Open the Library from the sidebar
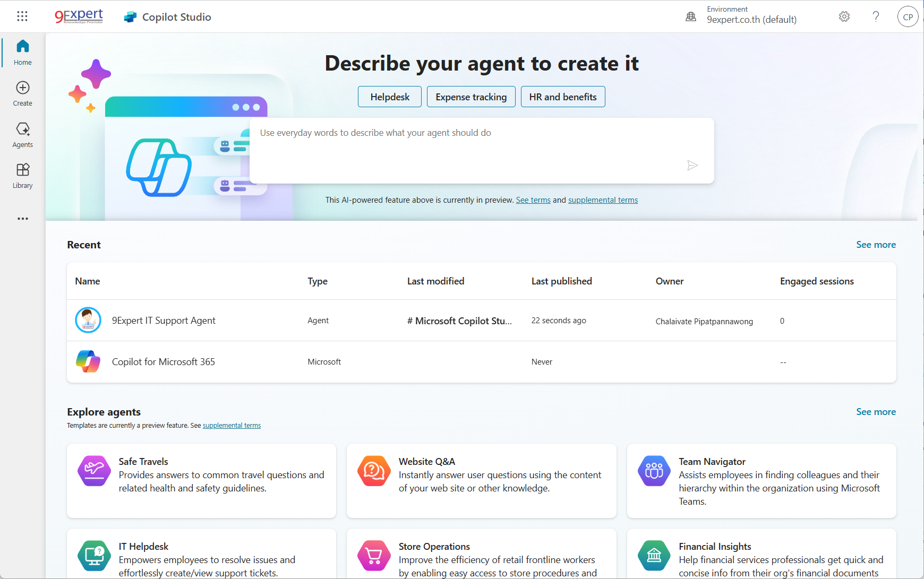 click(22, 175)
